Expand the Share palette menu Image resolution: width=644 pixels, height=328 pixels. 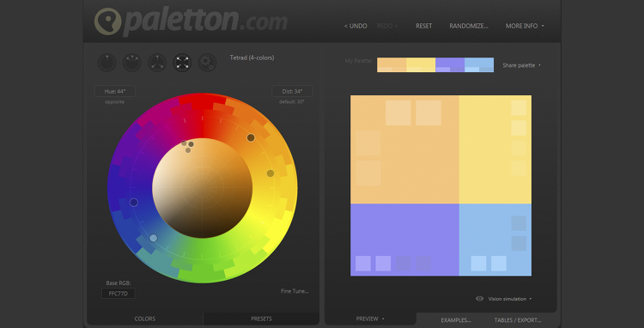tap(521, 65)
